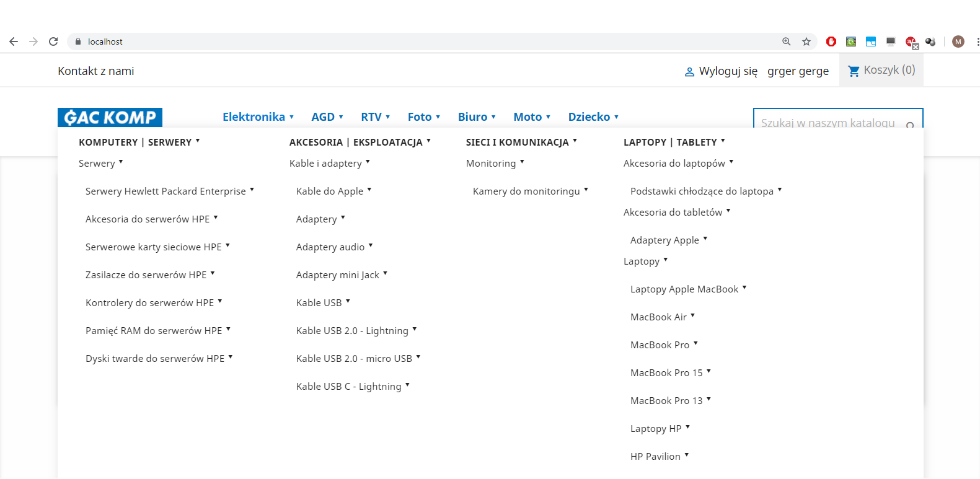Open the browser profile avatar M
This screenshot has height=479, width=980.
tap(958, 42)
